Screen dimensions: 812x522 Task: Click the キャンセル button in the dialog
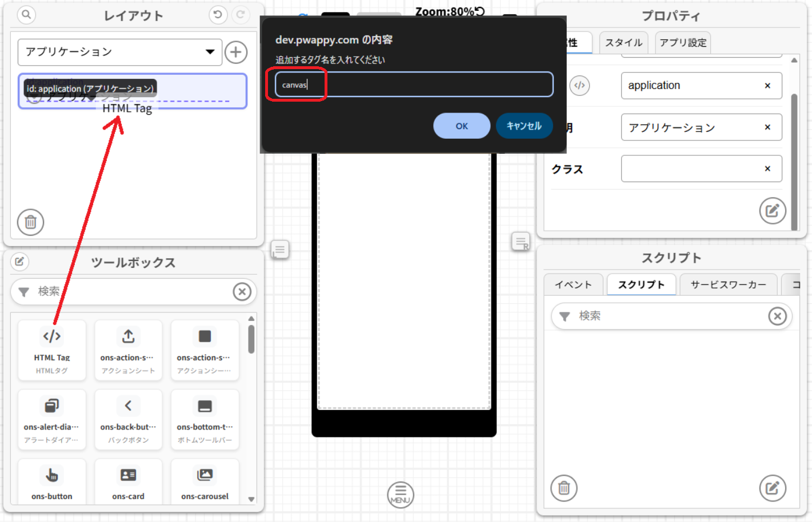(525, 126)
